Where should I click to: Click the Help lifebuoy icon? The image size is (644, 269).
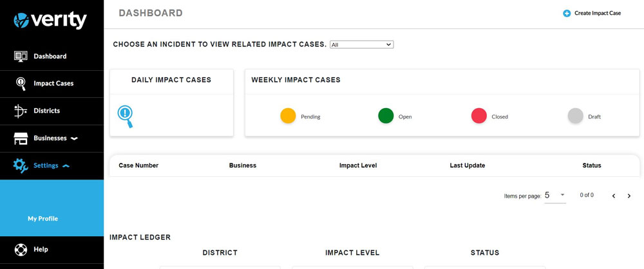[x=21, y=249]
